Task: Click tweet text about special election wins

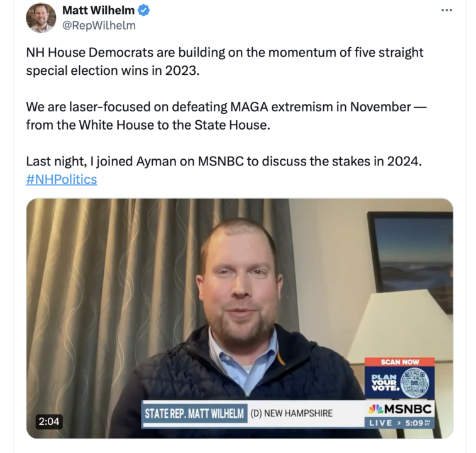Action: (x=224, y=62)
